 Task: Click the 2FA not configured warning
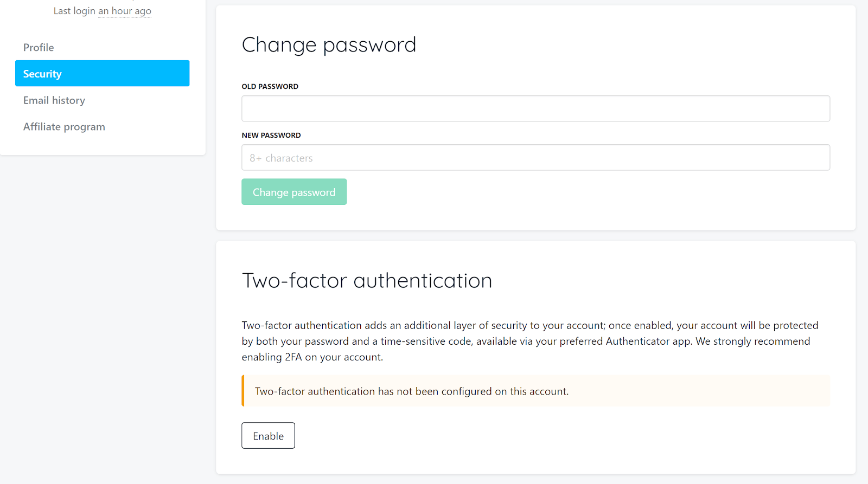(x=412, y=391)
